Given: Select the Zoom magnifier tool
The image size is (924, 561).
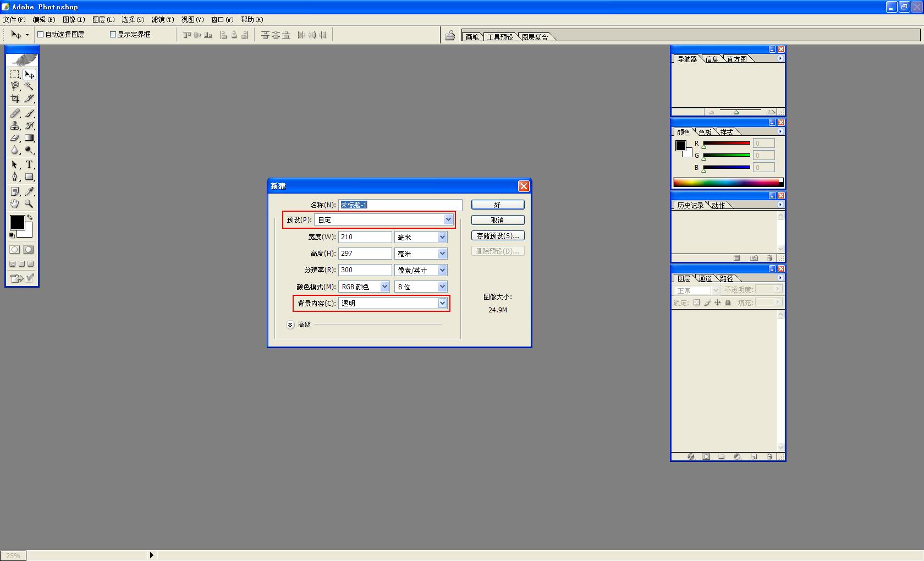Looking at the screenshot, I should [x=29, y=204].
